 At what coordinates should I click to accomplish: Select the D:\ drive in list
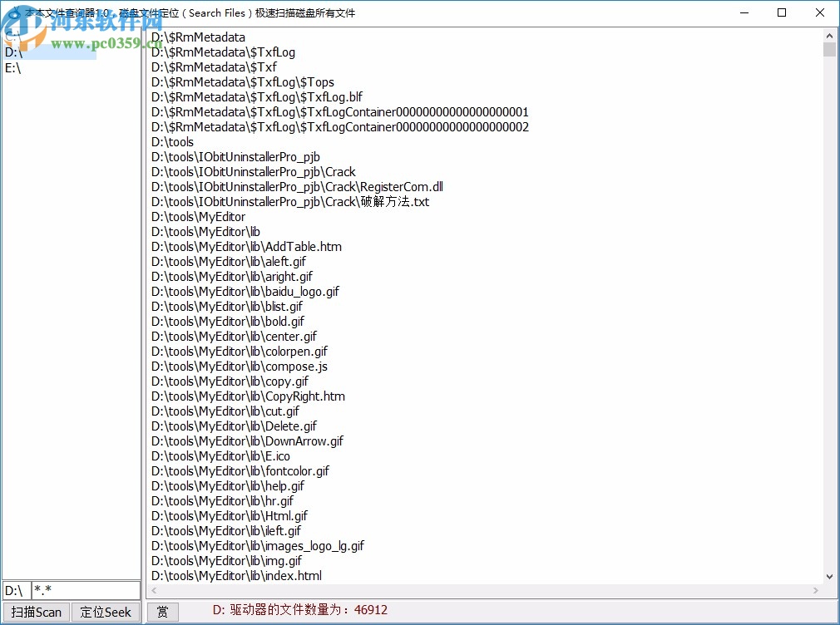(51, 52)
